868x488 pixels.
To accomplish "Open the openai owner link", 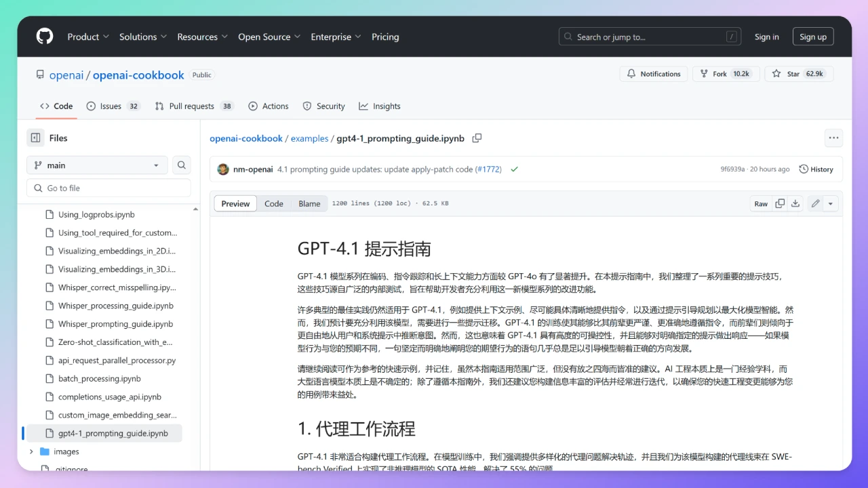I will pos(66,75).
